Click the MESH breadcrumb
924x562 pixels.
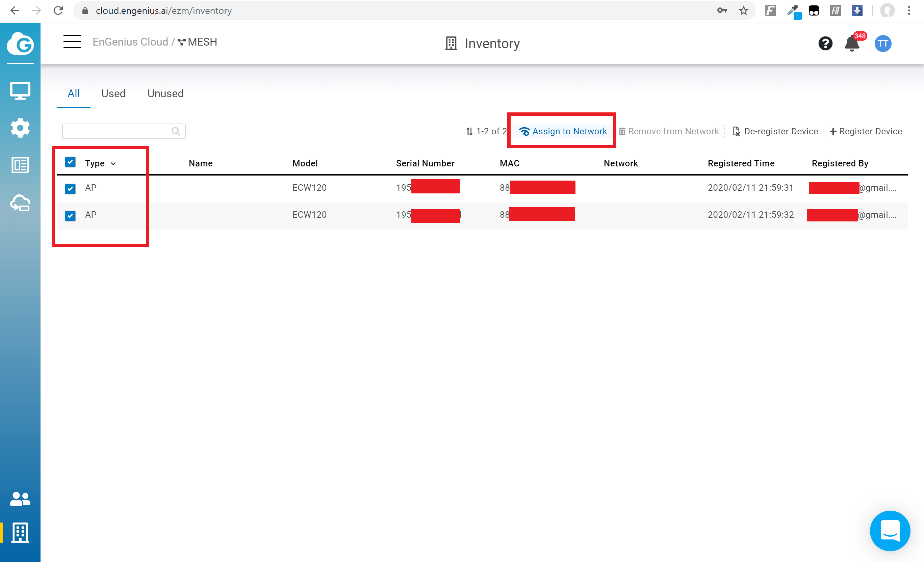tap(197, 42)
